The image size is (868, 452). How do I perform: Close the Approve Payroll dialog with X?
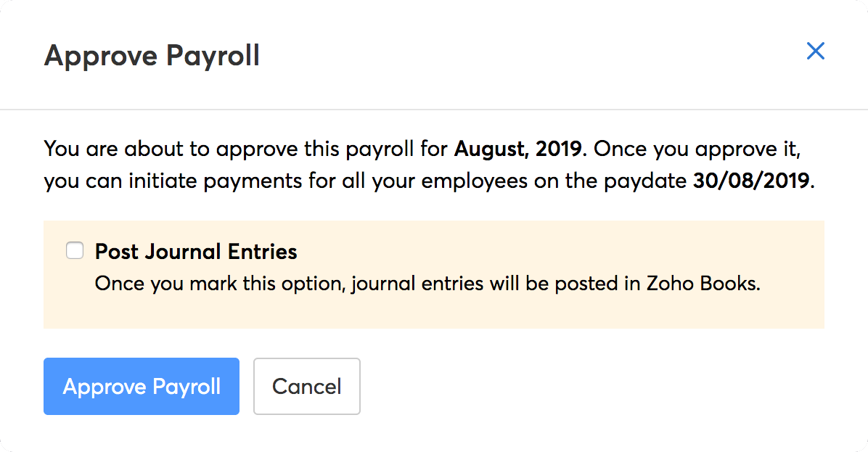[x=816, y=51]
